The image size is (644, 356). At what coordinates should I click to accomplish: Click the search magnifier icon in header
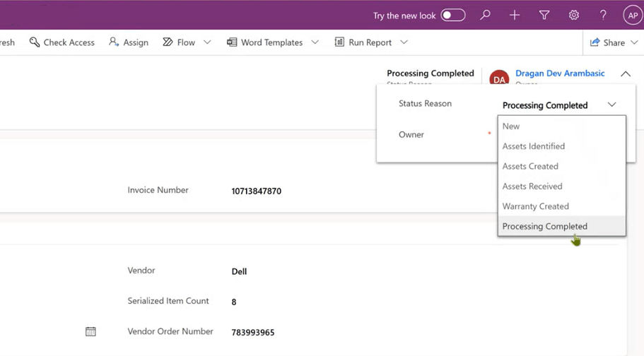coord(485,15)
